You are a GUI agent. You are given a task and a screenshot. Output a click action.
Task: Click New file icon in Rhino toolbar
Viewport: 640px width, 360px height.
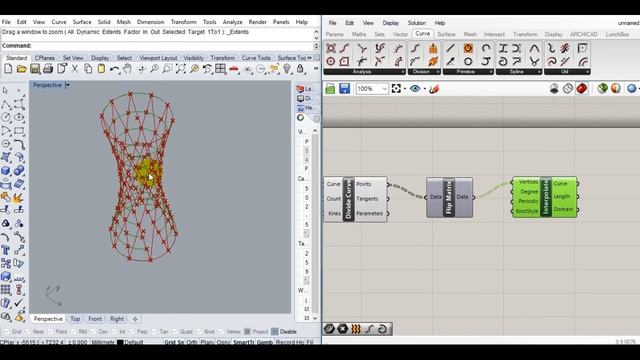(8, 69)
